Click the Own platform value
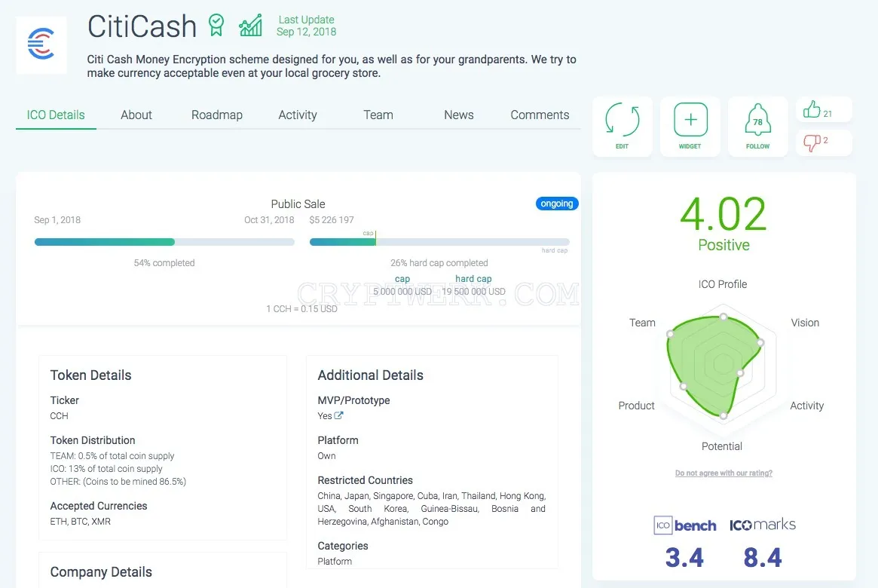The image size is (878, 588). pos(326,456)
